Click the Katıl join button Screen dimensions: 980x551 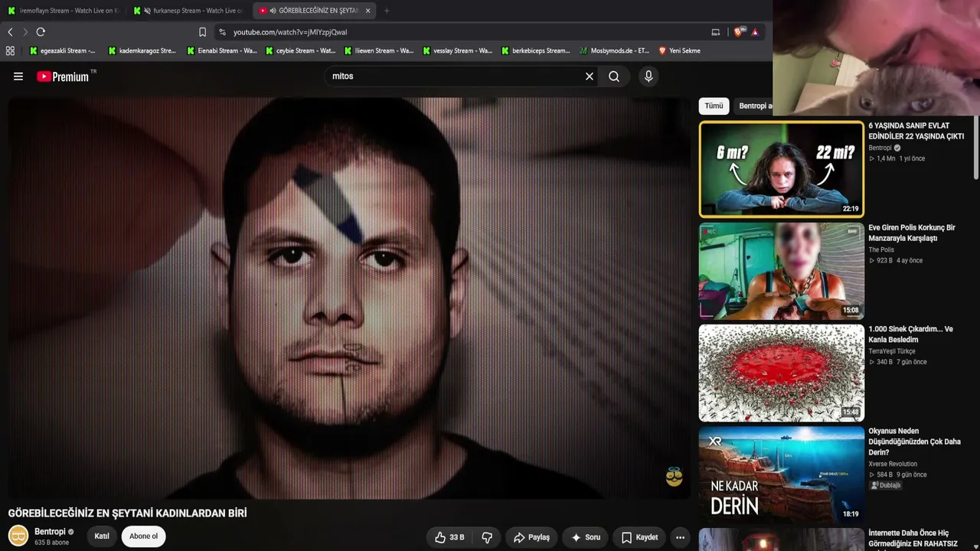click(x=102, y=536)
